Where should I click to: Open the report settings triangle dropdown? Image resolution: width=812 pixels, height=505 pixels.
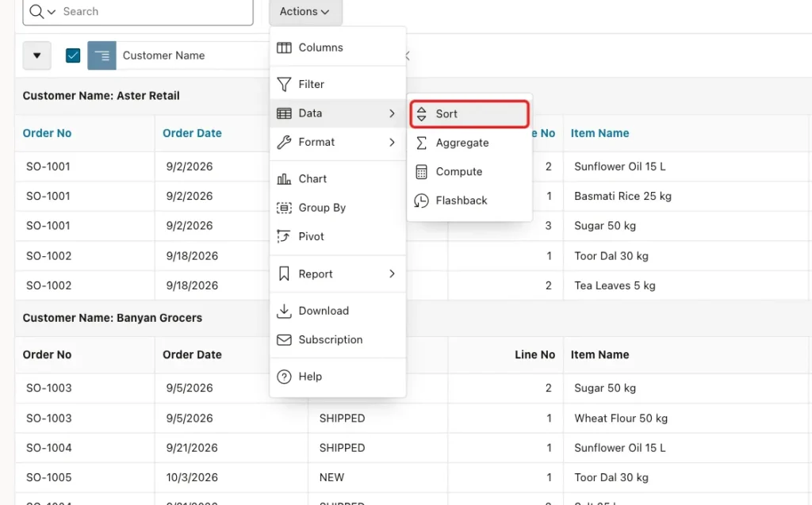[36, 55]
